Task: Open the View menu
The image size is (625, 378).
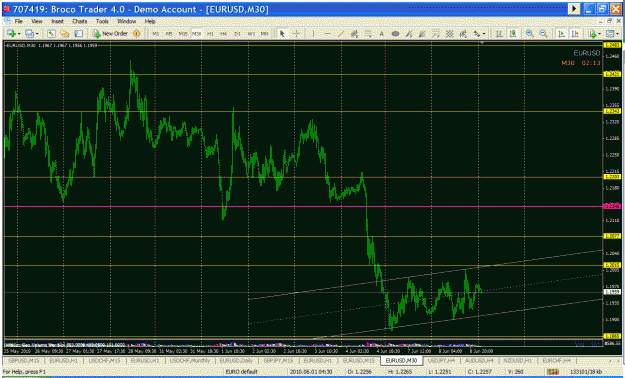Action: click(37, 21)
